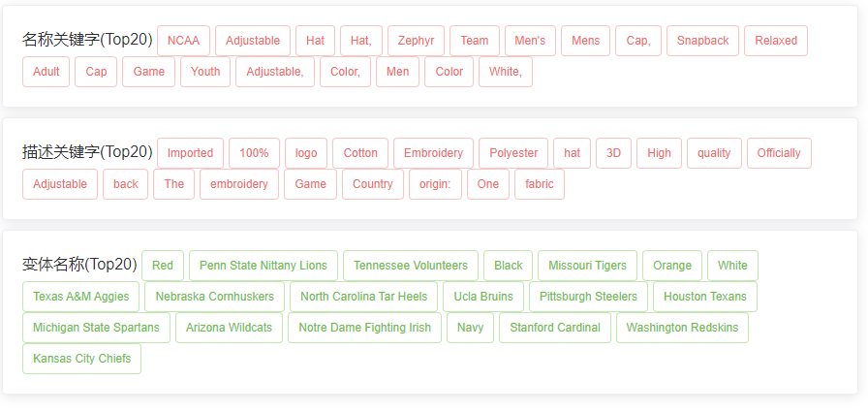Click the fabric description tag
Viewport: 868px width, 412px height.
click(539, 184)
